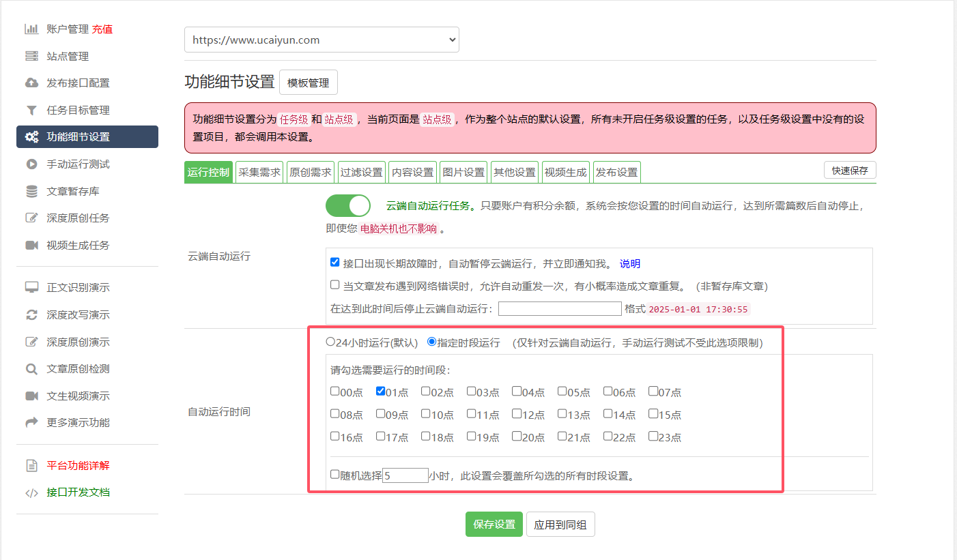Click the database icon beside 文章暂存库
The image size is (957, 560).
(x=31, y=192)
